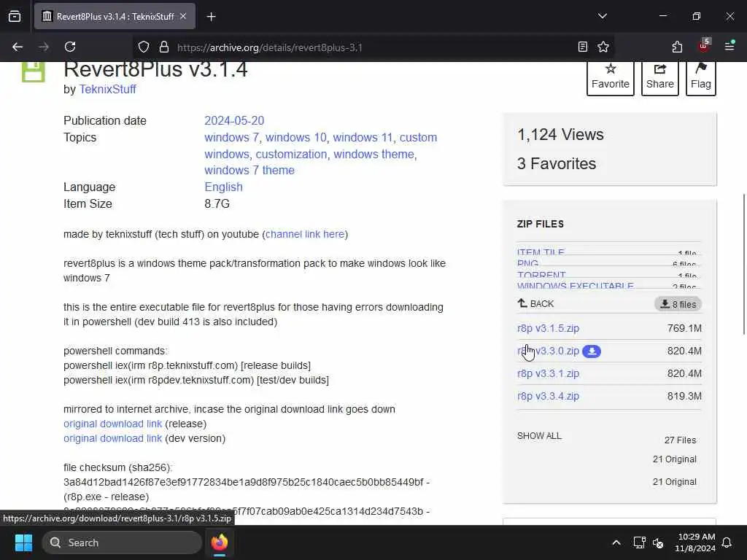
Task: Click the Favorite star button
Action: pos(611,77)
